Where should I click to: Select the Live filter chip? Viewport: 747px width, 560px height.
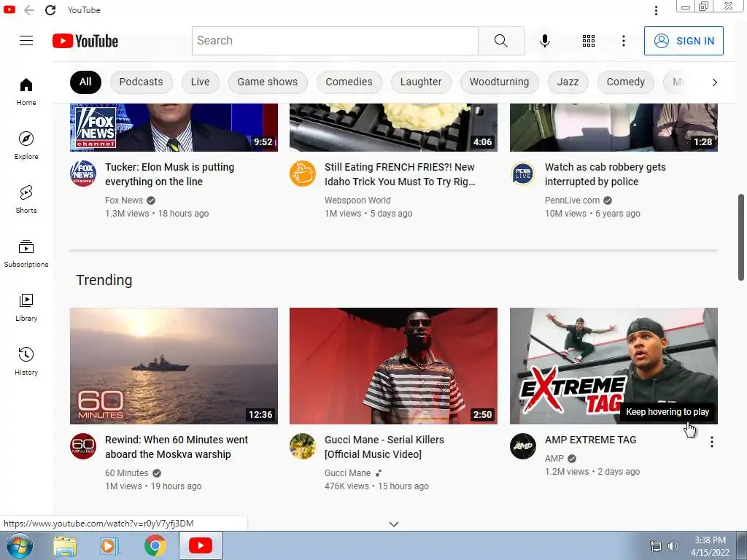point(200,82)
